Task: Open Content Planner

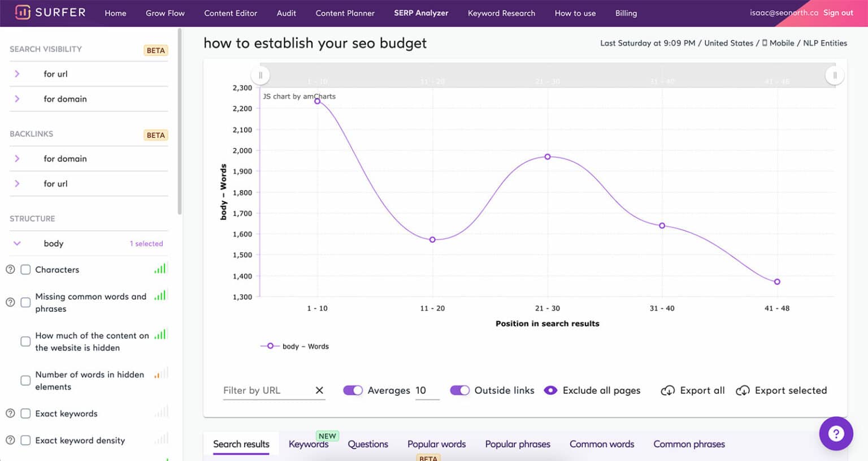Action: tap(345, 13)
